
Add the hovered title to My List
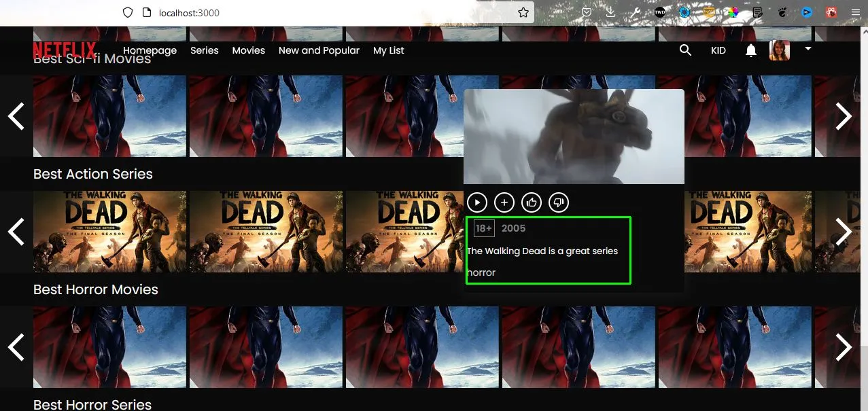point(504,202)
